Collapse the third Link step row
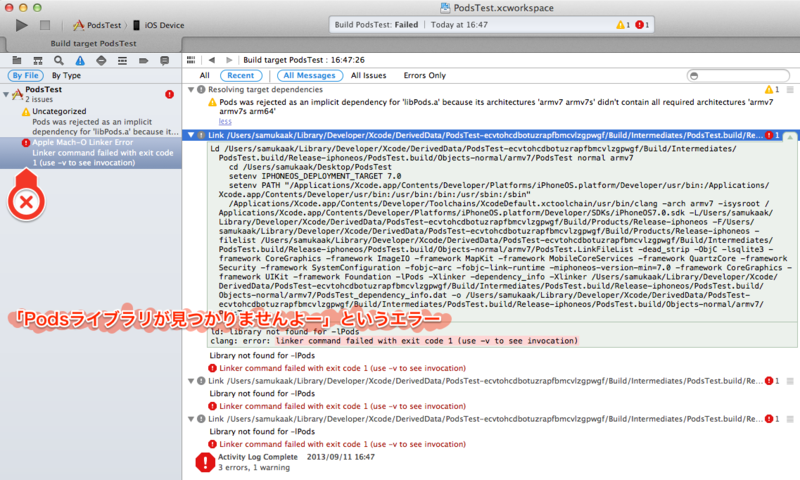The image size is (800, 480). [191, 419]
